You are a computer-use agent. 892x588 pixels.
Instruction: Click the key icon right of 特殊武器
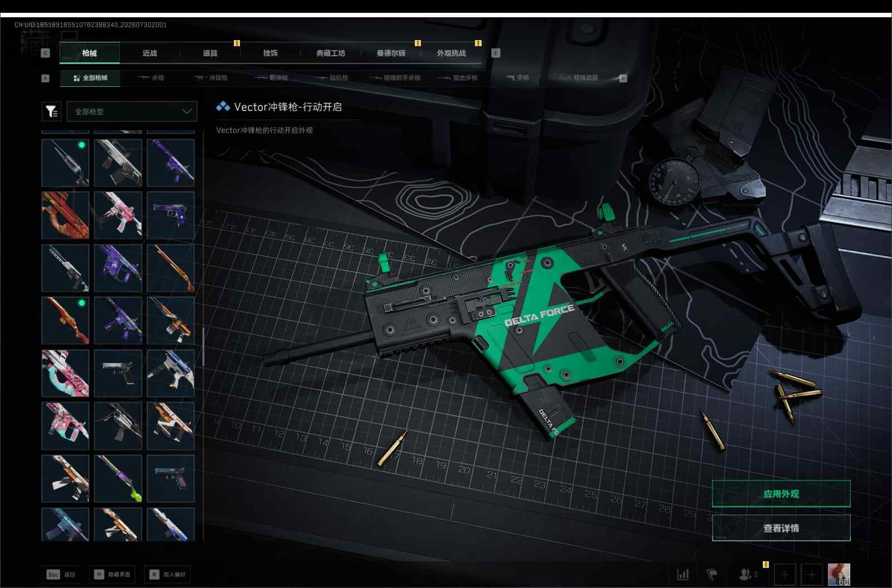click(x=623, y=78)
